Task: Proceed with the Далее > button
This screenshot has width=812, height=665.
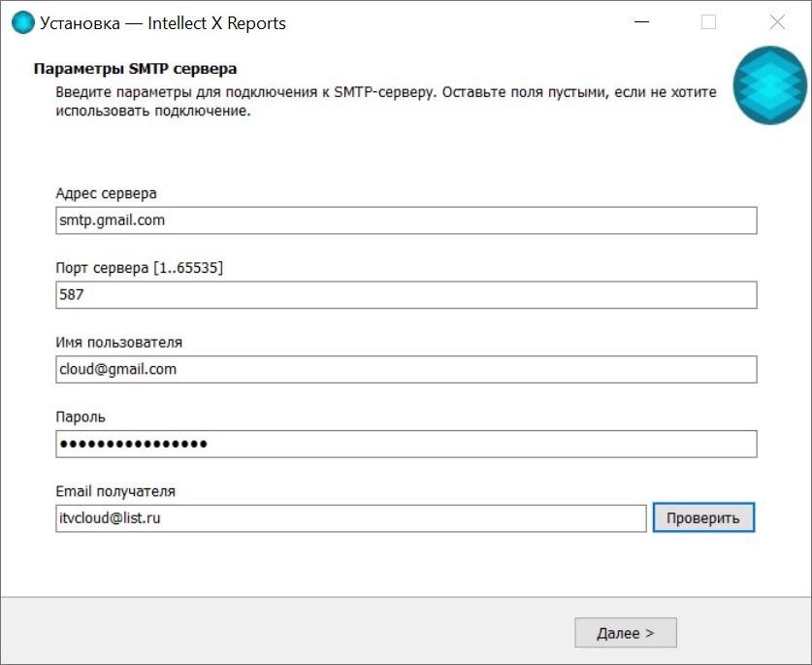Action: (626, 633)
